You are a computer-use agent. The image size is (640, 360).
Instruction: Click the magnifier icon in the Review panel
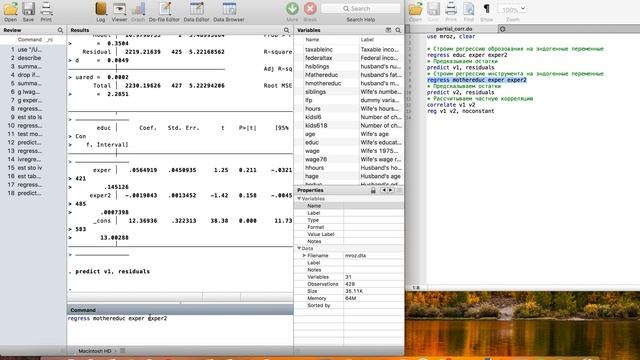tap(60, 30)
